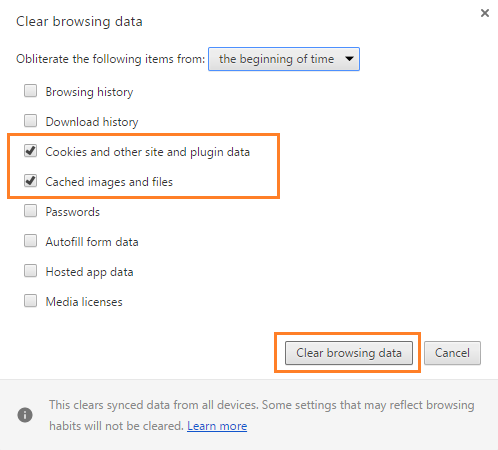Click the info icon beside the sync notice
The height and width of the screenshot is (450, 498).
(25, 415)
